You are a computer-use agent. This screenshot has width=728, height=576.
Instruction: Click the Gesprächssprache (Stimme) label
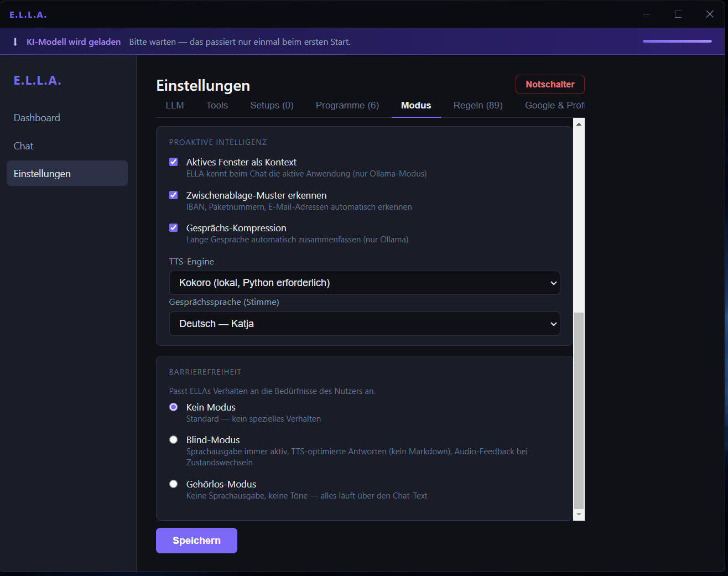tap(224, 302)
